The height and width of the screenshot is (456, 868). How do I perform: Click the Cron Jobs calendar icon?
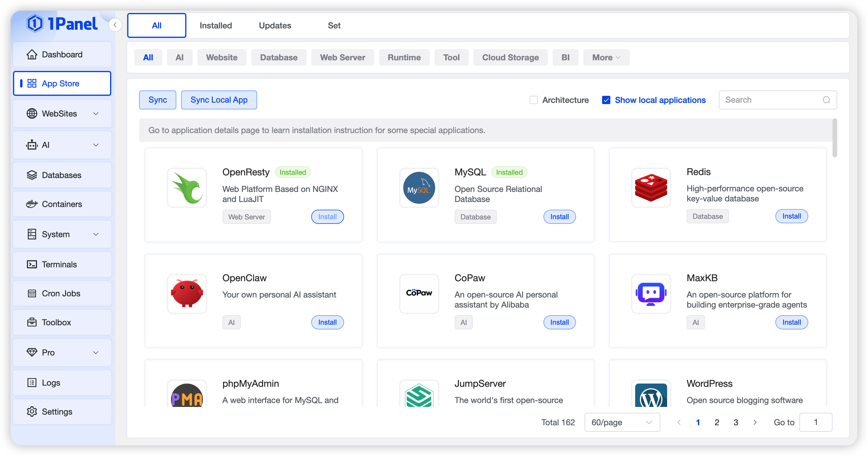[x=32, y=293]
